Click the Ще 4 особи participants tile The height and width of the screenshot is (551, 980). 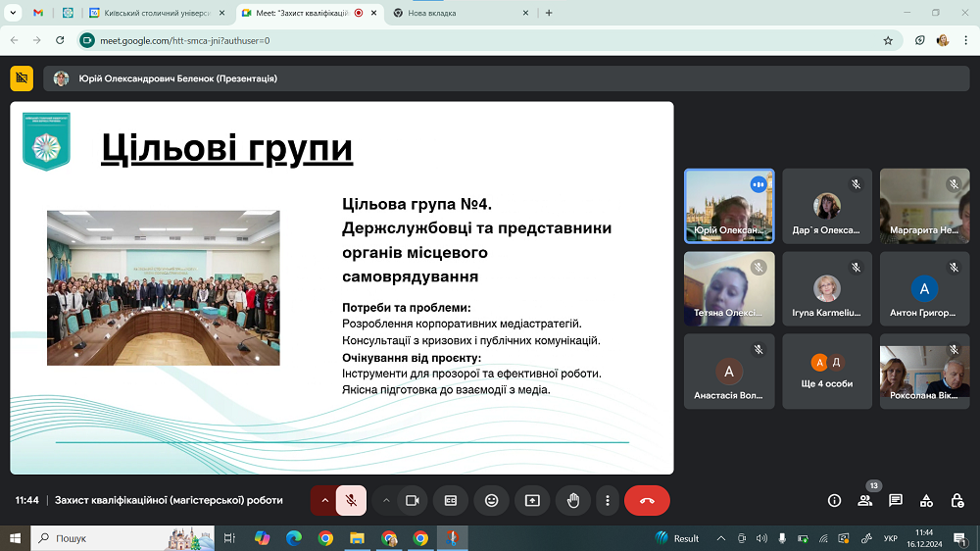826,371
